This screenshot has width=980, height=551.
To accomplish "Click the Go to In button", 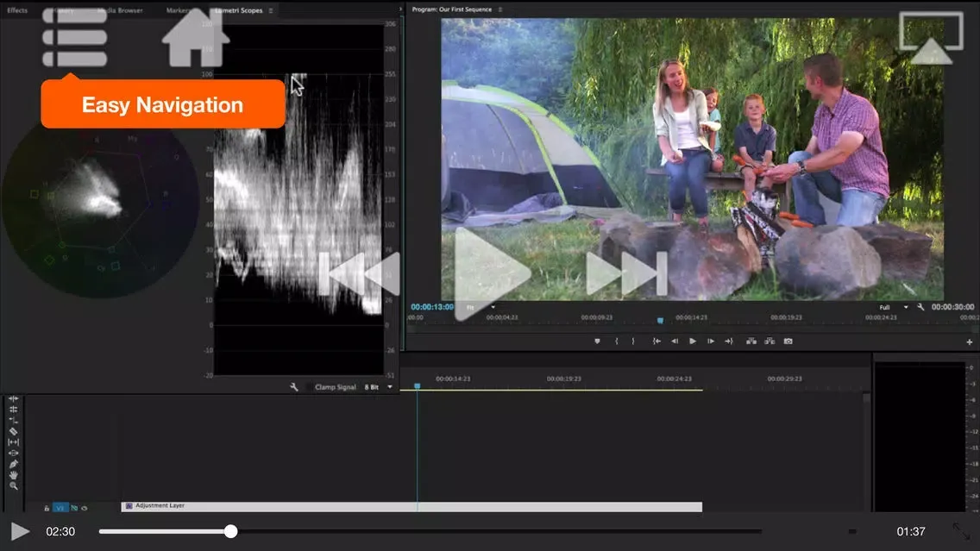I will point(656,341).
